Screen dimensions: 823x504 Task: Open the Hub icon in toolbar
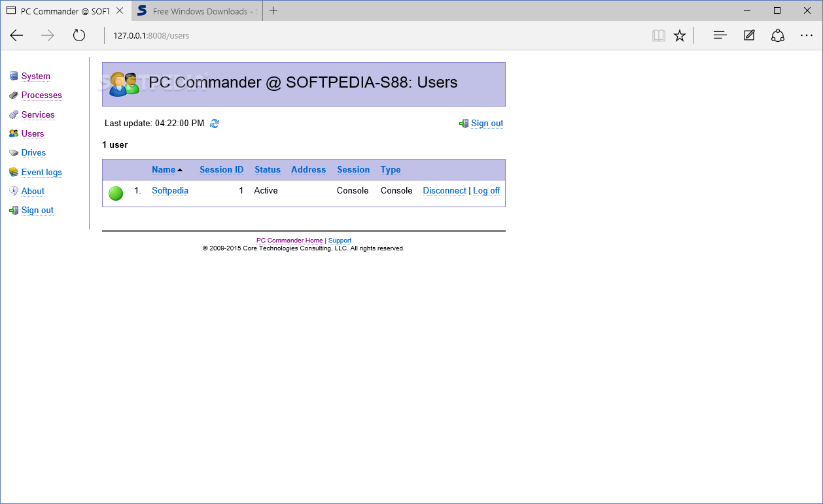pyautogui.click(x=720, y=35)
